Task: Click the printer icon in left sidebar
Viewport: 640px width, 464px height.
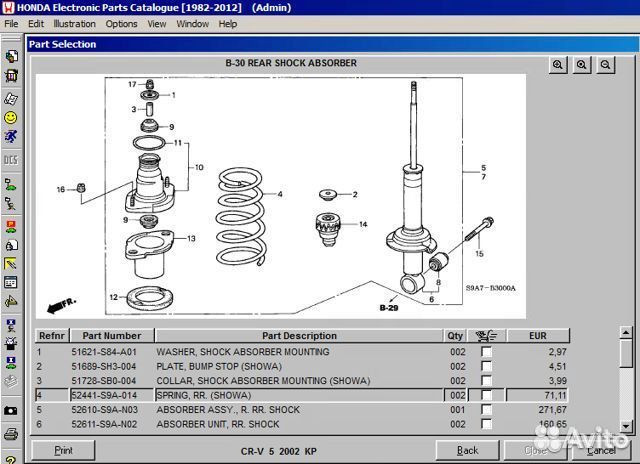Action: [x=10, y=433]
